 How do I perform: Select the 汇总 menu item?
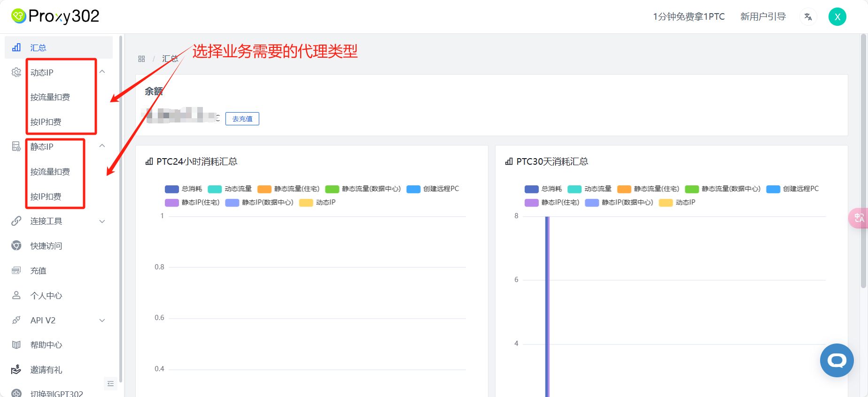(59, 47)
